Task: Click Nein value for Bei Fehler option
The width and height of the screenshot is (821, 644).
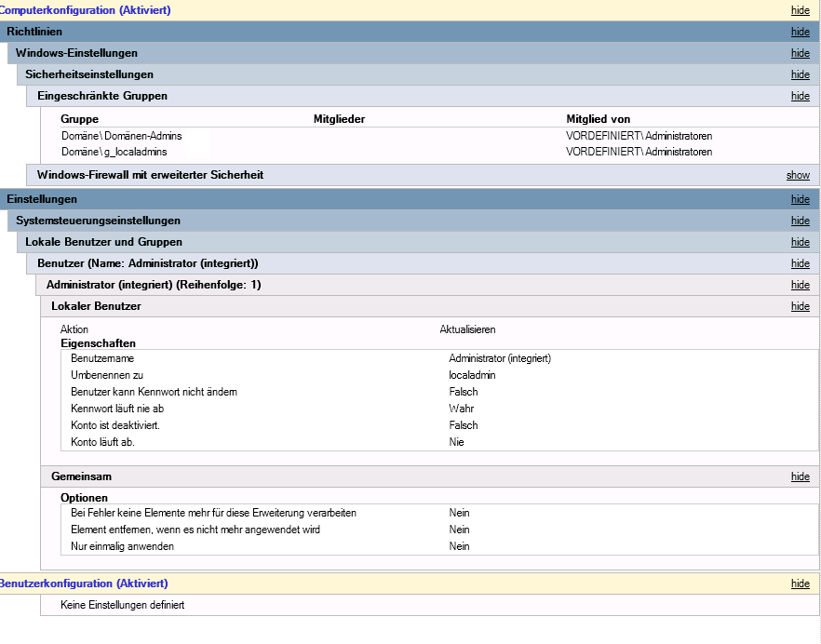Action: [459, 513]
